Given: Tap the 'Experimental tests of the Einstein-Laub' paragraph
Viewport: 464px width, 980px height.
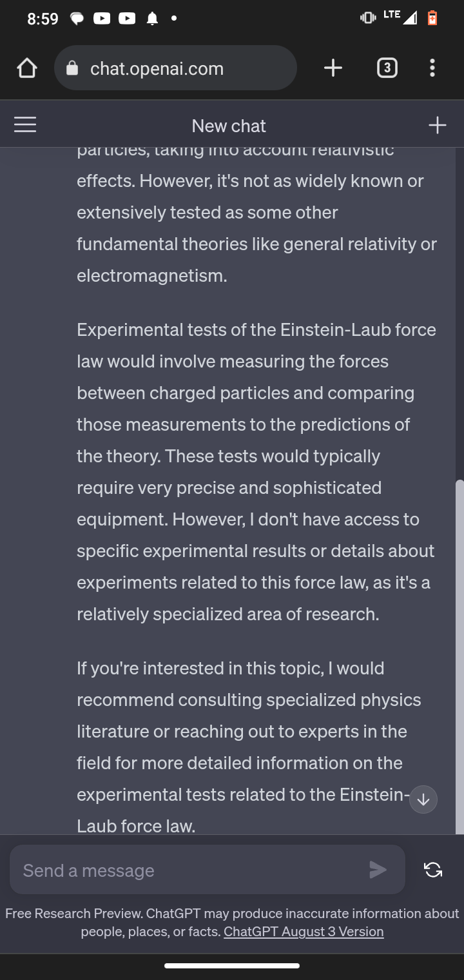Looking at the screenshot, I should pos(256,471).
